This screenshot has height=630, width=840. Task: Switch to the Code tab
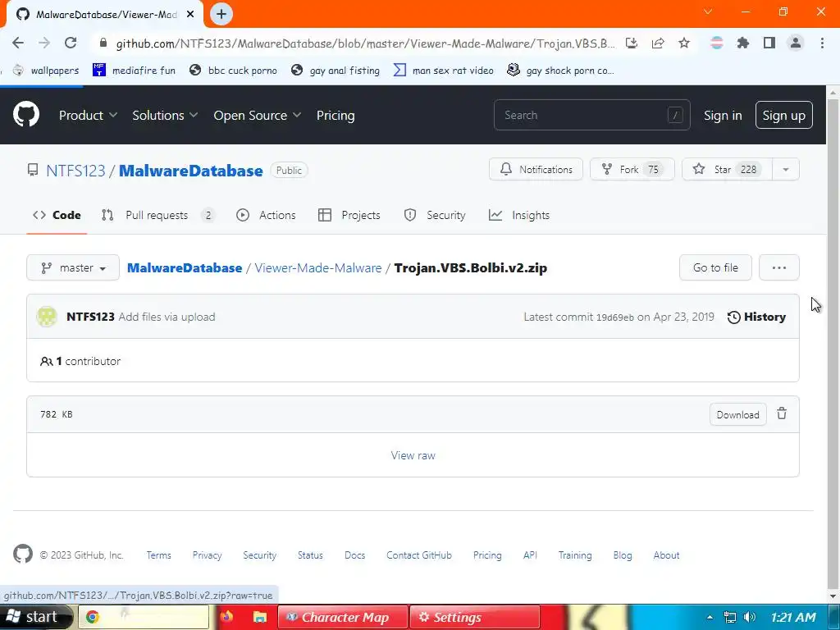(x=57, y=215)
